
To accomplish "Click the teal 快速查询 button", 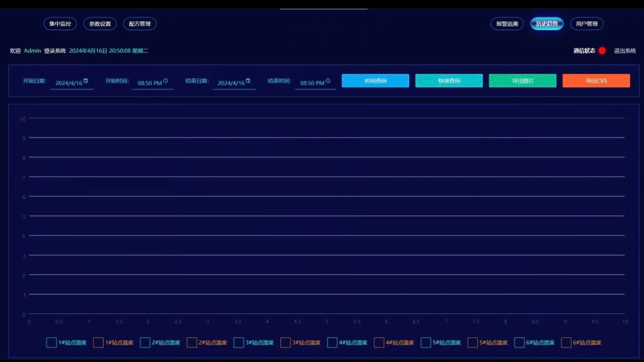I will pos(449,80).
